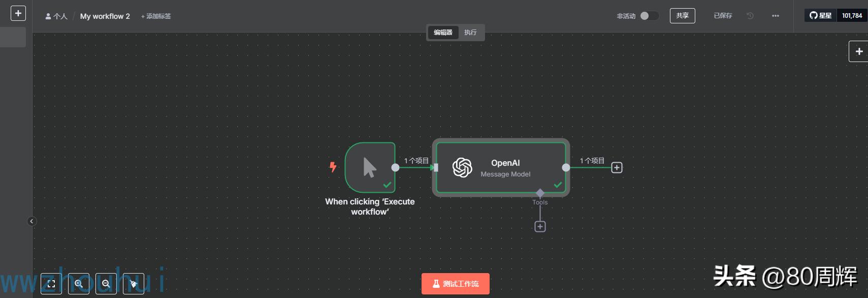Select the manual trigger cursor node
The image size is (868, 298).
point(370,167)
